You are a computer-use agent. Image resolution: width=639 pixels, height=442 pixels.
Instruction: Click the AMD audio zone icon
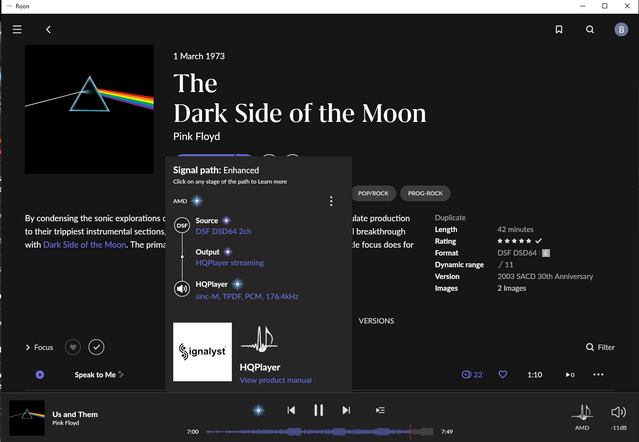[581, 412]
